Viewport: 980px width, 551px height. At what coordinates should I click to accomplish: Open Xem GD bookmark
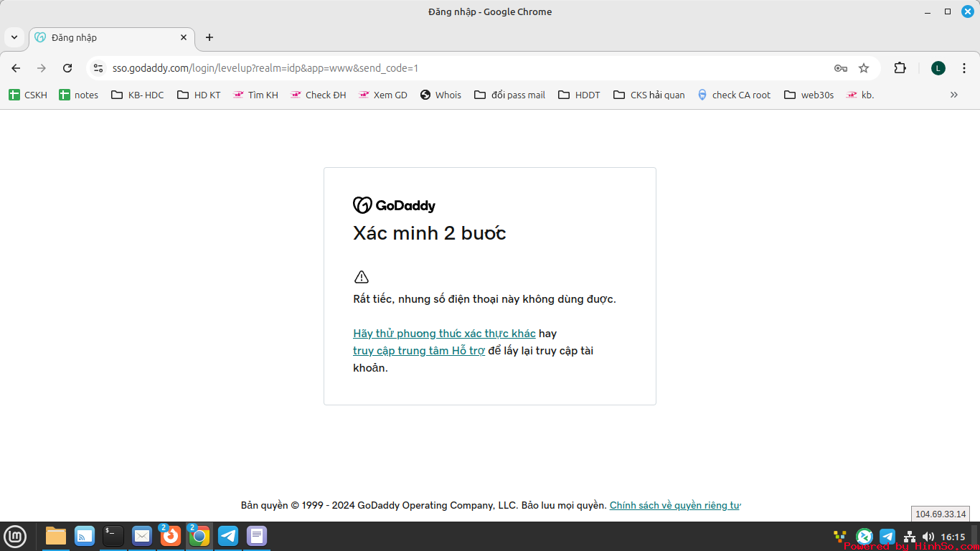(x=382, y=95)
